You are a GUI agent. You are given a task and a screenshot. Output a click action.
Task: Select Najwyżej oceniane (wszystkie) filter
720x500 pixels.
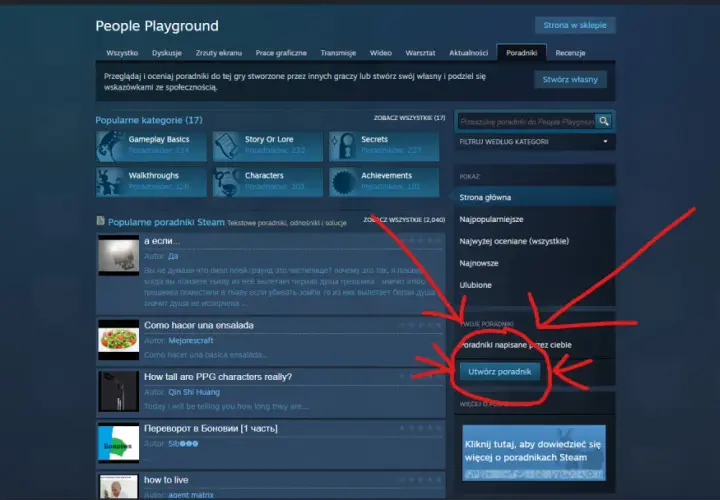(x=514, y=242)
